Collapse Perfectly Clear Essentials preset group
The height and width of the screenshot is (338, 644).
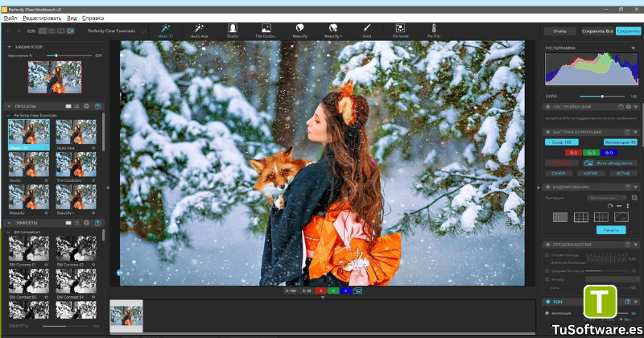9,116
